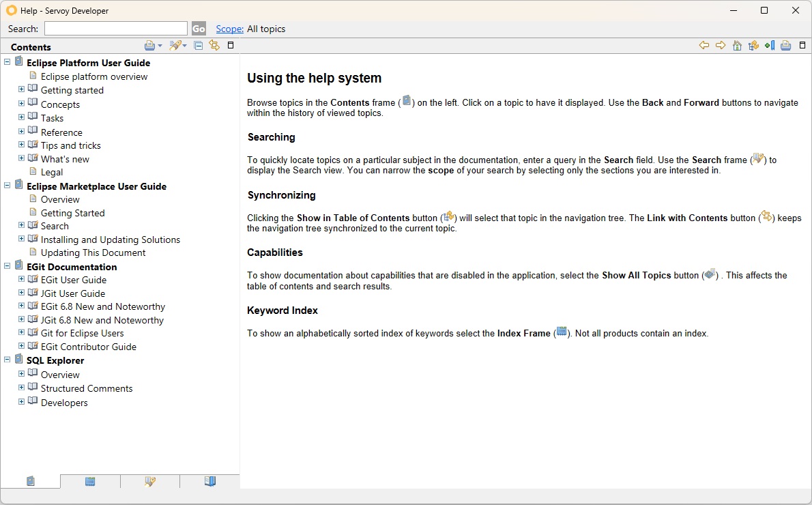This screenshot has height=505, width=812.
Task: Toggle Link with Contents button
Action: [x=214, y=46]
